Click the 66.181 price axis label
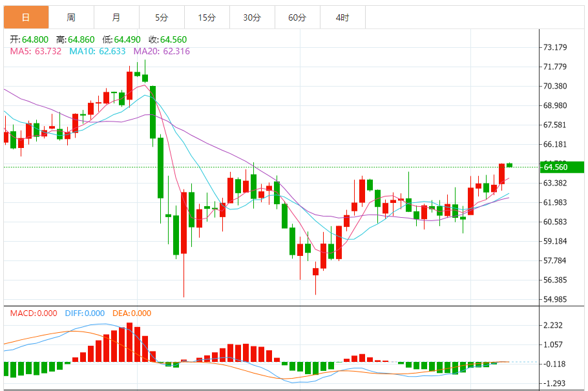This screenshot has height=391, width=588. 555,145
